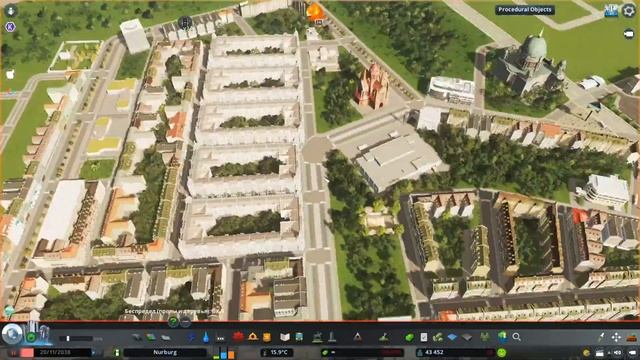
Task: Open the Roads build menu
Action: tap(136, 338)
